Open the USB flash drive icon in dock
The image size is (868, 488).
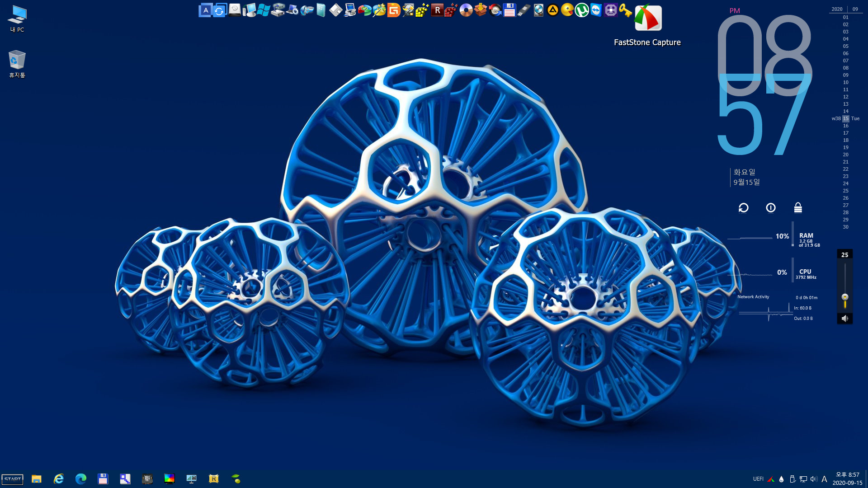click(524, 10)
